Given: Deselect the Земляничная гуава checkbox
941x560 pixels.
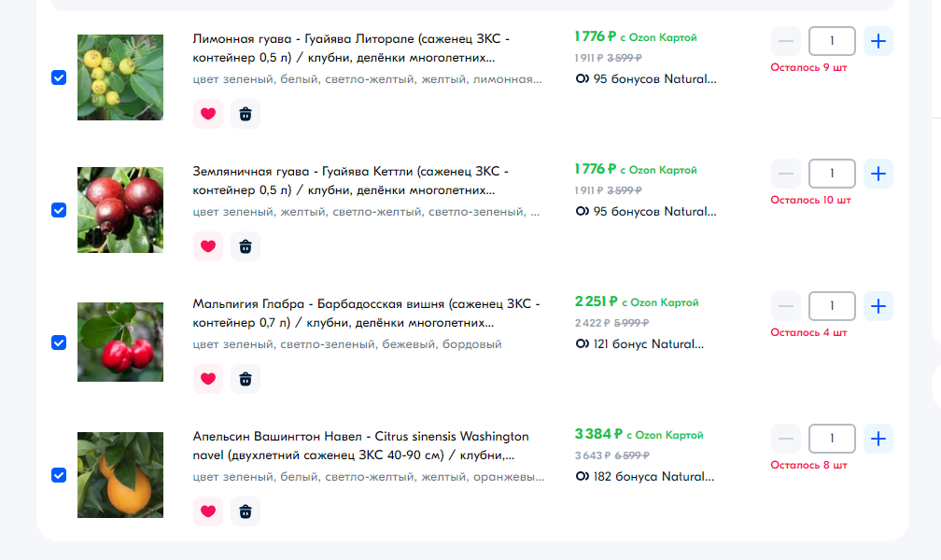Looking at the screenshot, I should click(59, 210).
